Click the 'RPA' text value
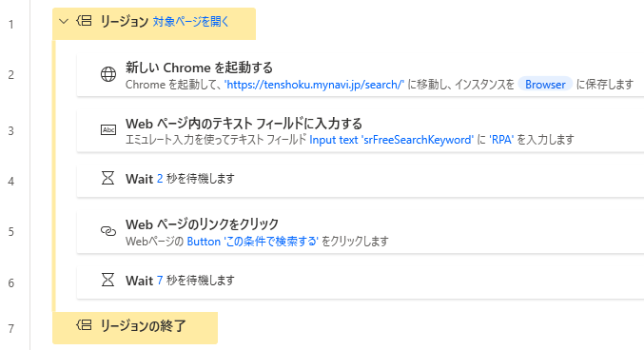 coord(501,140)
